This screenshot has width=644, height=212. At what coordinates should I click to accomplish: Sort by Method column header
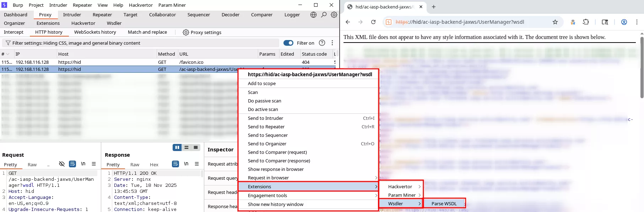click(x=167, y=54)
